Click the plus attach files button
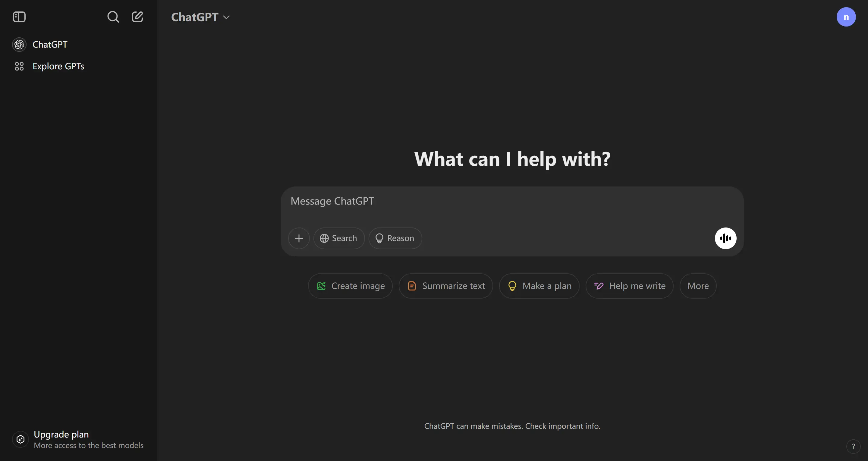 click(x=299, y=238)
